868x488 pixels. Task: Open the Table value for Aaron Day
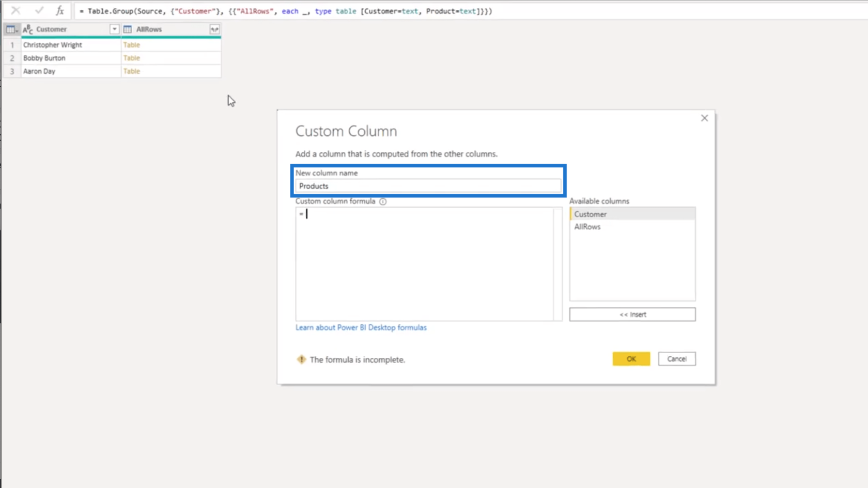pos(132,71)
